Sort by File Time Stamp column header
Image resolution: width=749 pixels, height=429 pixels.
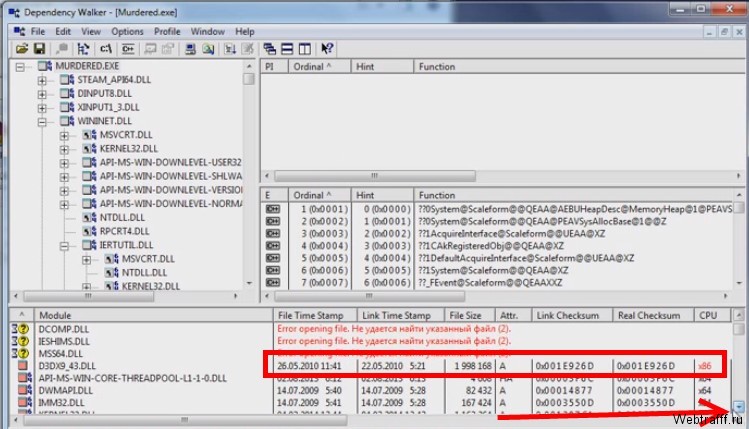point(315,315)
